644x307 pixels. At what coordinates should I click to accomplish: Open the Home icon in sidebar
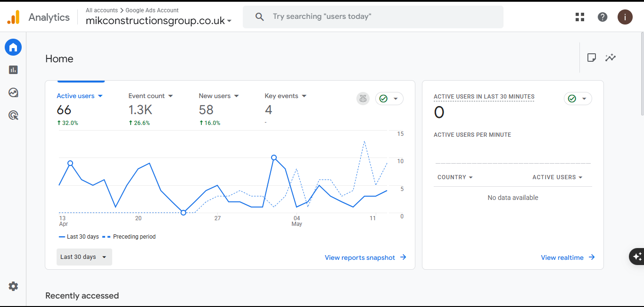[13, 47]
